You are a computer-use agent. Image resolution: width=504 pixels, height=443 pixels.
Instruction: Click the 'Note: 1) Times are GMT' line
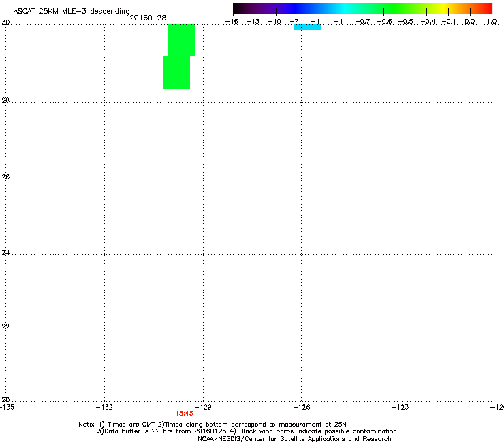(x=212, y=425)
